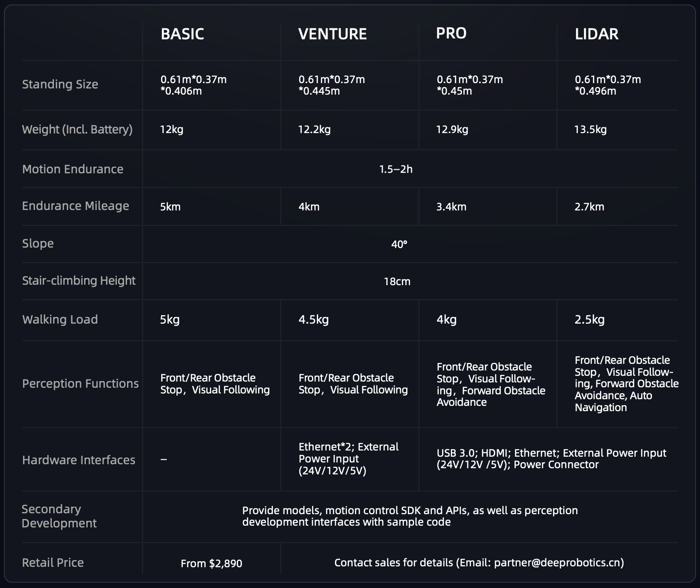This screenshot has width=700, height=588.
Task: Click the Retail Price row label
Action: tap(53, 562)
